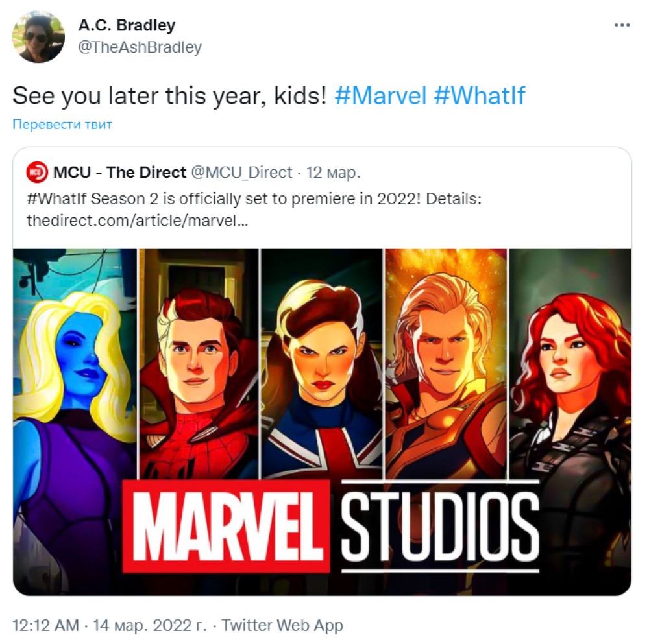The image size is (649, 644).
Task: Open the #WhatIf hashtag in main tweet
Action: pos(480,96)
